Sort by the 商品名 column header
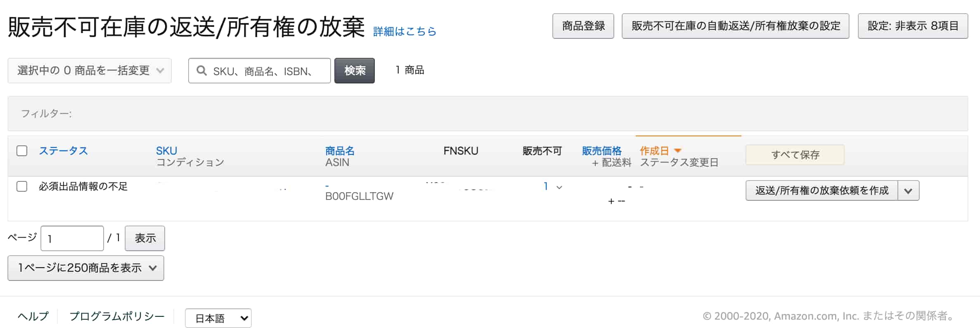Image resolution: width=980 pixels, height=328 pixels. [x=340, y=151]
